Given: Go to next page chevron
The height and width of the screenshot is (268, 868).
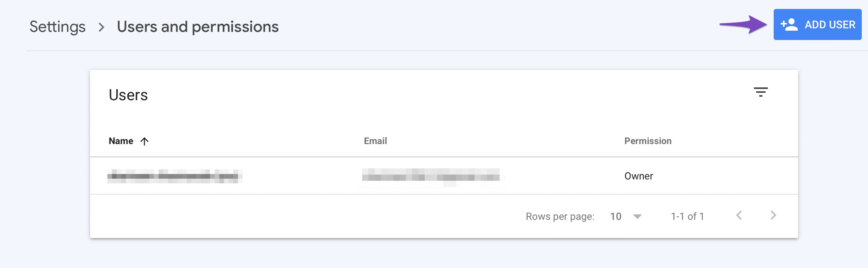Looking at the screenshot, I should (773, 216).
